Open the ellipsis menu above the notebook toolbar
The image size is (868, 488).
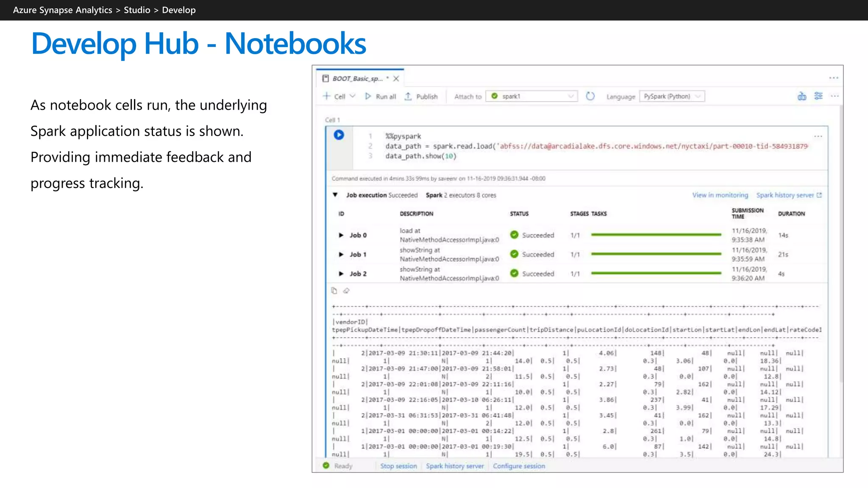(x=834, y=78)
